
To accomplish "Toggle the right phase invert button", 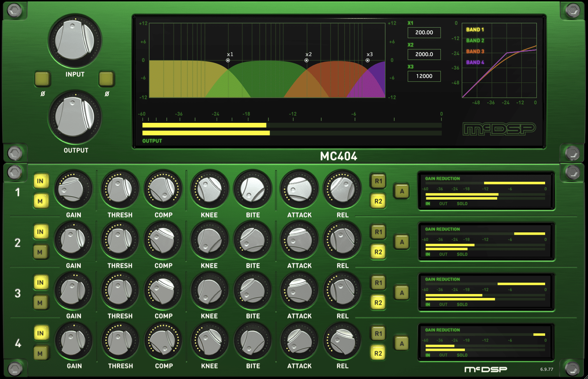I will point(106,79).
